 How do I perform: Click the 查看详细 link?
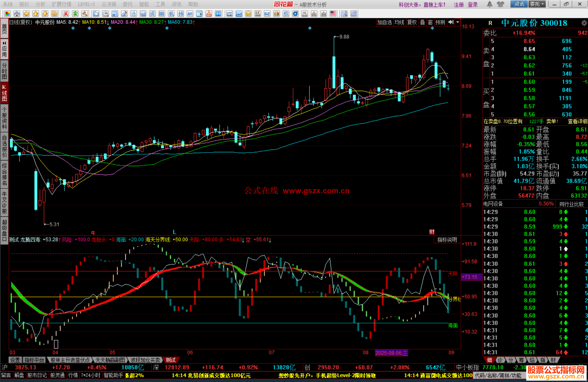click(577, 122)
